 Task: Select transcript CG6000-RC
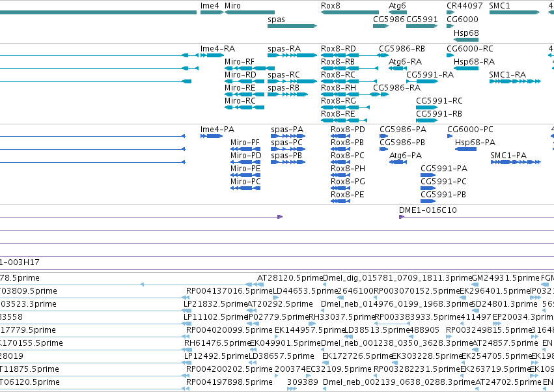(470, 49)
